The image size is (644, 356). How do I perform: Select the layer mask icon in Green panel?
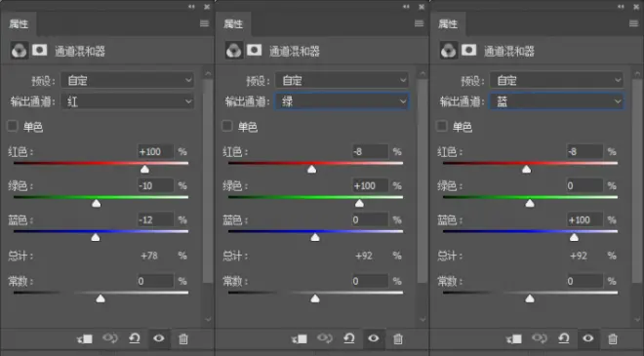pos(255,50)
